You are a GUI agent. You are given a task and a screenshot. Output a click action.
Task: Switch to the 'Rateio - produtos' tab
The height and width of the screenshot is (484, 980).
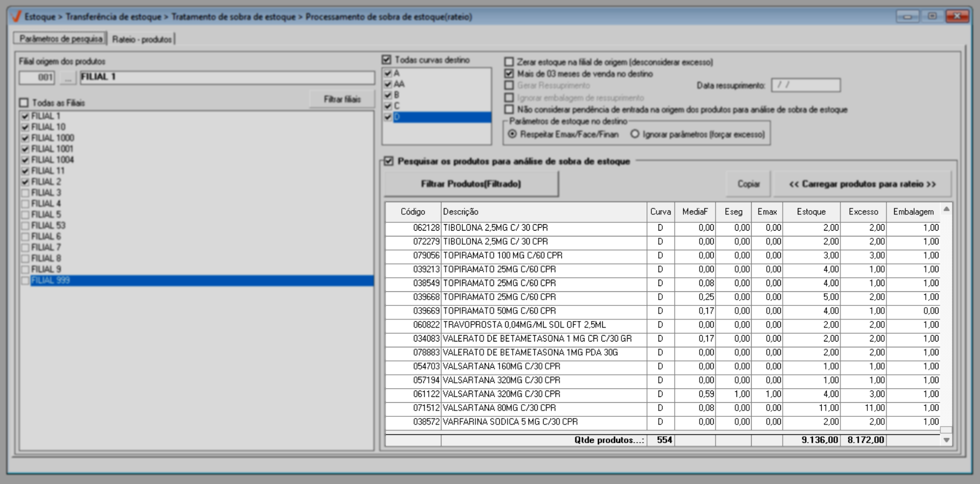[142, 39]
